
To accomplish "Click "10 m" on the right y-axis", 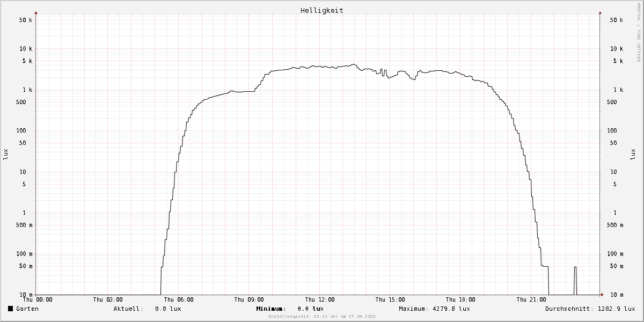I will point(617,295).
